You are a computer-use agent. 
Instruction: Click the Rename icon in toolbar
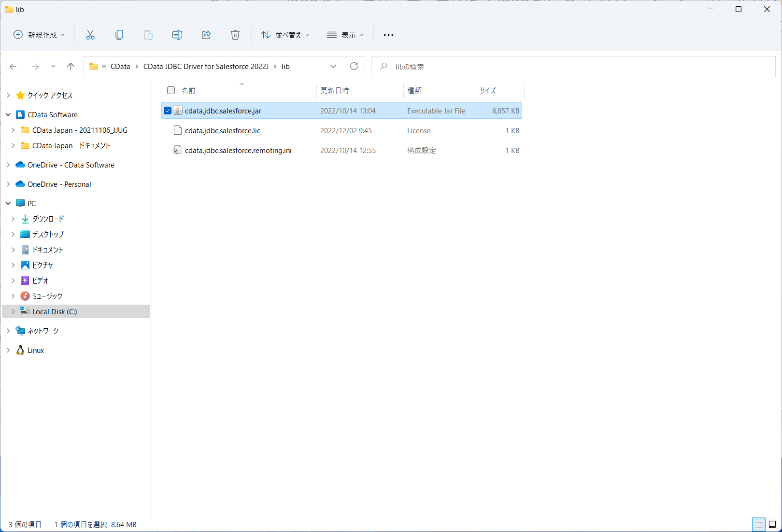pos(177,35)
